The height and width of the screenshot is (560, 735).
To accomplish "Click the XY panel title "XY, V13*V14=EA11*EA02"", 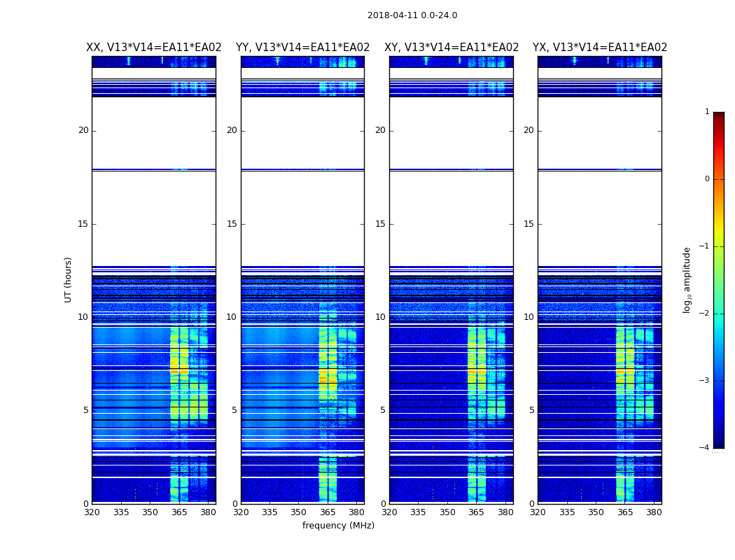I will [x=451, y=48].
